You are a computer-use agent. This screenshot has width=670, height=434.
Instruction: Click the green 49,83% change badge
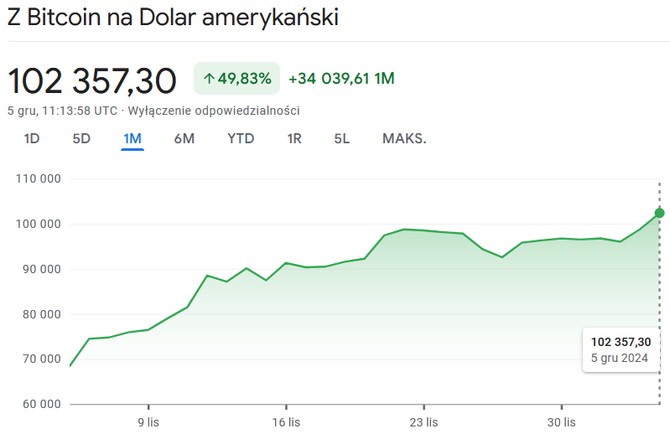click(x=236, y=78)
